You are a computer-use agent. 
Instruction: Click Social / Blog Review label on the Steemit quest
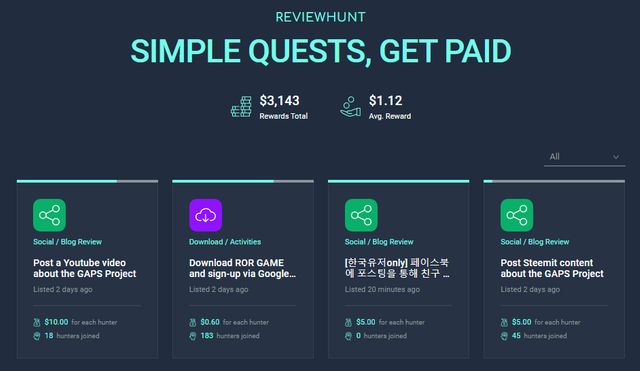(x=535, y=242)
